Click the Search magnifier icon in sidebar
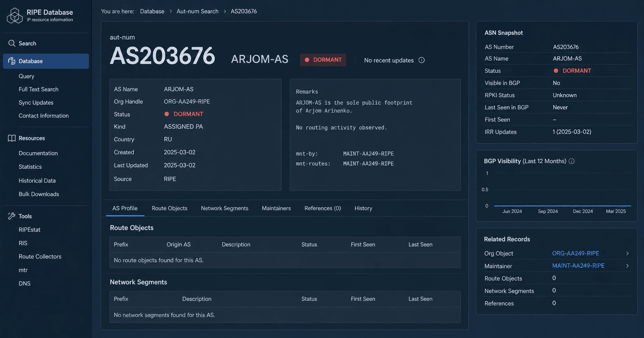This screenshot has height=338, width=644. (x=12, y=44)
